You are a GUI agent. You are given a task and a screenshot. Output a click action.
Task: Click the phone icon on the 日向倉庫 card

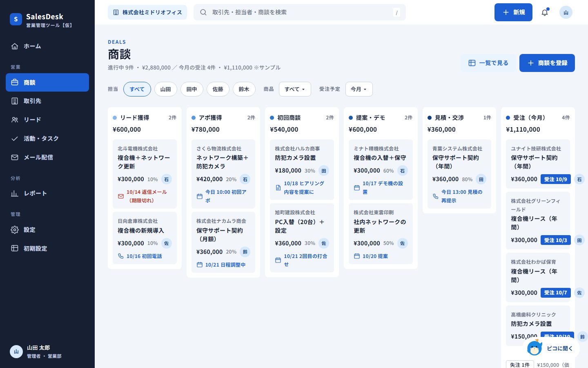(121, 256)
